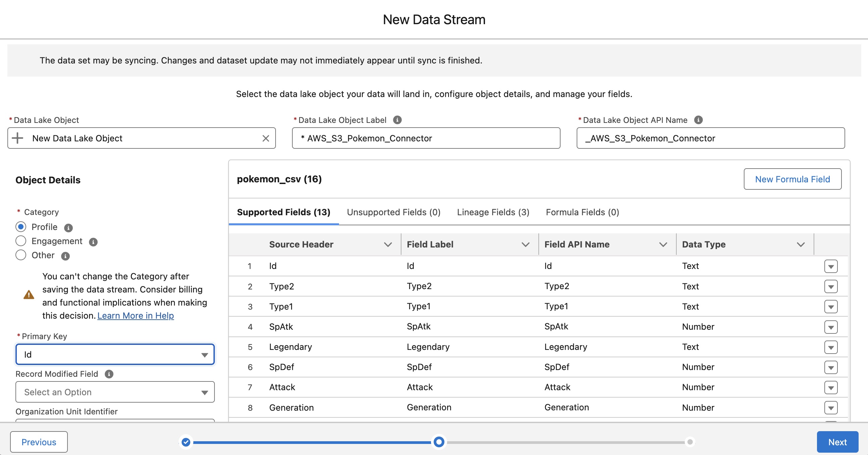Click info icon next to Record Modified Field

(109, 374)
